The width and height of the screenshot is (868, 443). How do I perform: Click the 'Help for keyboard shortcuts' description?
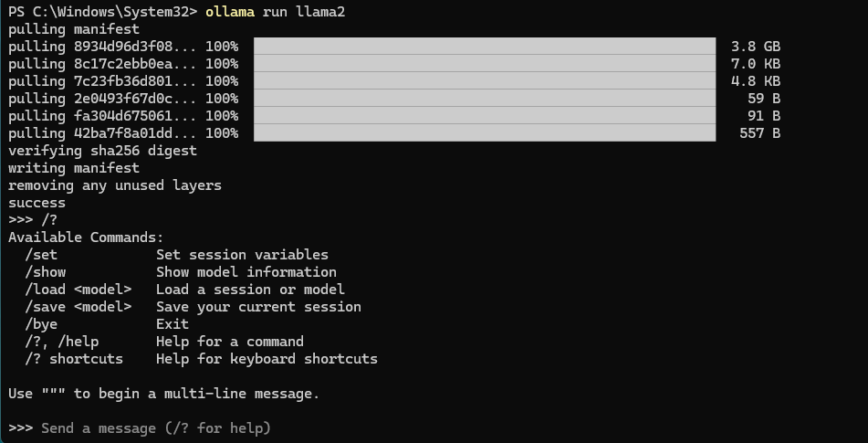267,359
